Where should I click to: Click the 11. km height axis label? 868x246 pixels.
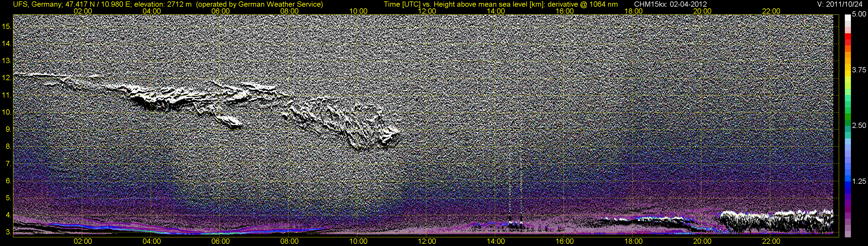(7, 95)
